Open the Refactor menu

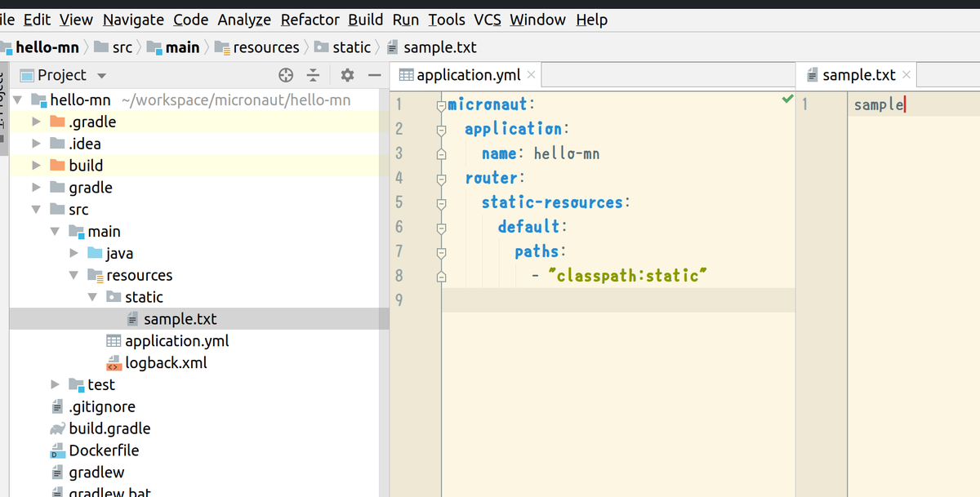310,20
